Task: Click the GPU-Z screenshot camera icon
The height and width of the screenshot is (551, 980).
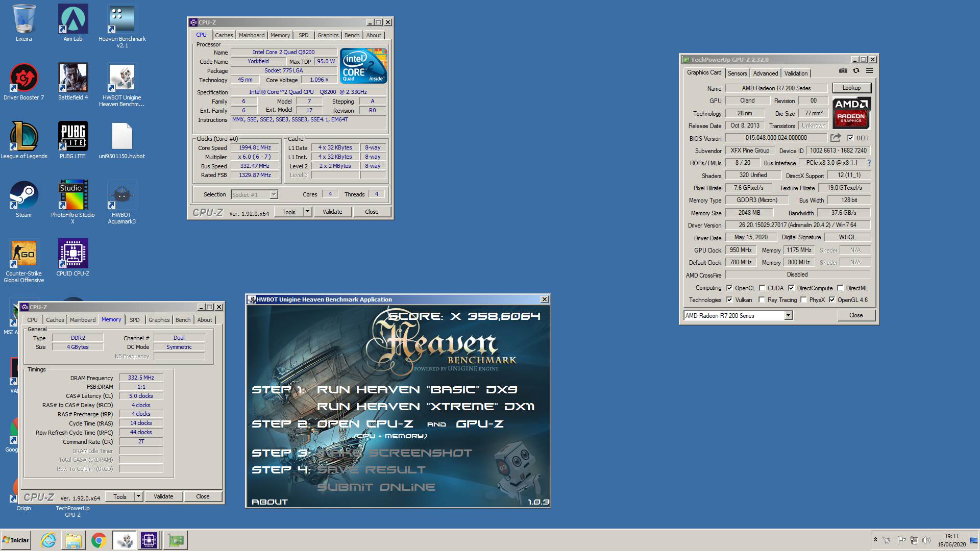Action: [843, 71]
